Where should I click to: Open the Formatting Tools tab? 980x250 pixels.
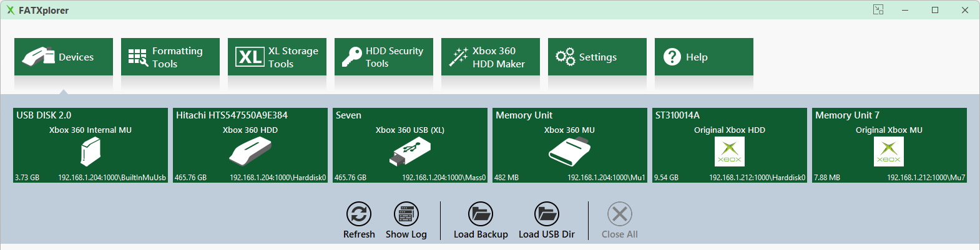170,57
